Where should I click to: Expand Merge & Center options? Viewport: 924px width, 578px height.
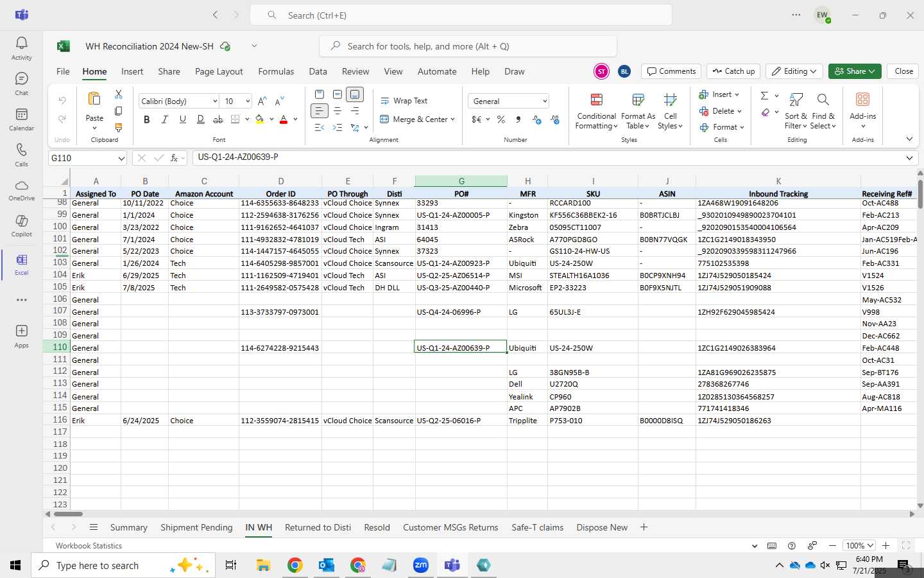click(452, 119)
